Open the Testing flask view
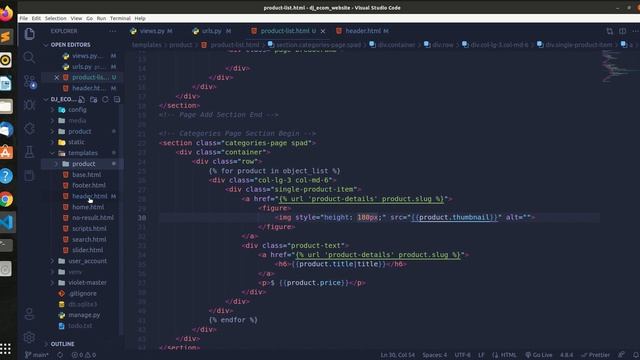The image size is (640, 360). pos(29,152)
